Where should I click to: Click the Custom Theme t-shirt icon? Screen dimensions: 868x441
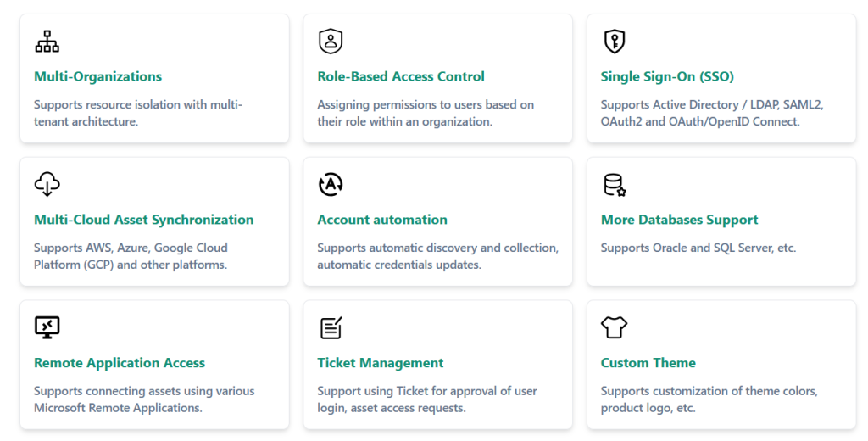click(x=614, y=327)
